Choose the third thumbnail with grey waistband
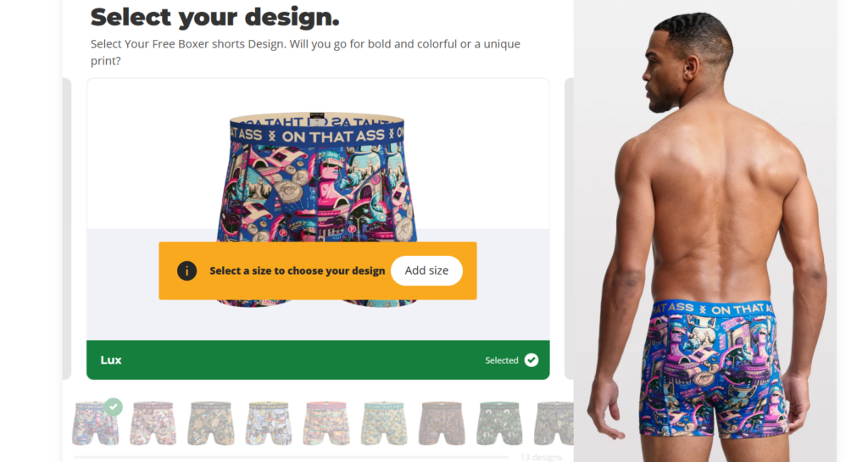The height and width of the screenshot is (462, 868). click(x=211, y=423)
